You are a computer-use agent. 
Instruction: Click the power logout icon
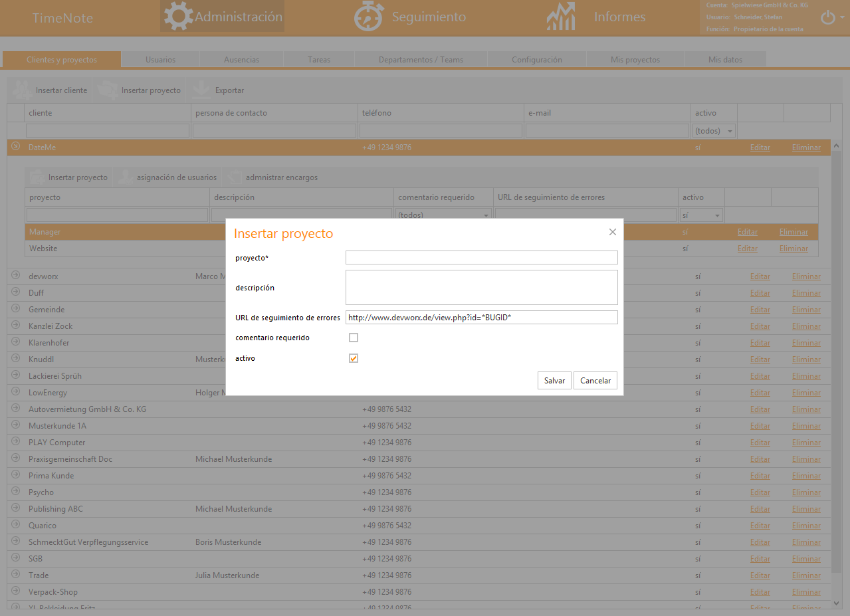click(x=828, y=18)
